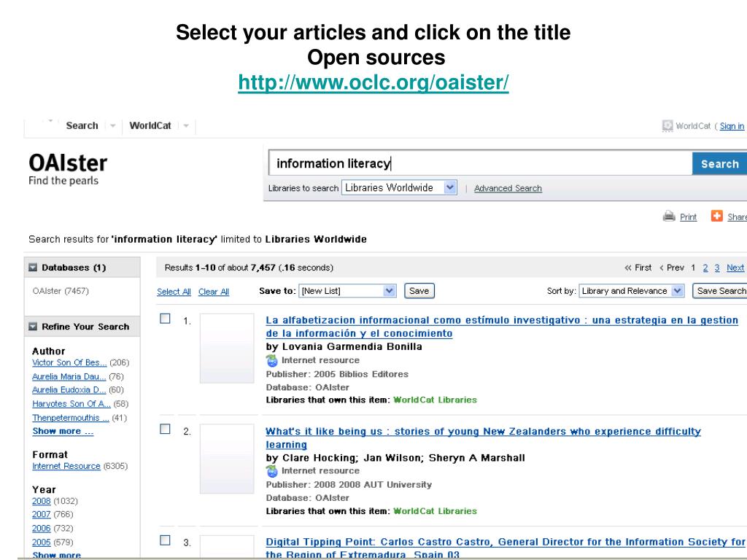Filter by year 2005
The height and width of the screenshot is (560, 747).
(x=42, y=542)
